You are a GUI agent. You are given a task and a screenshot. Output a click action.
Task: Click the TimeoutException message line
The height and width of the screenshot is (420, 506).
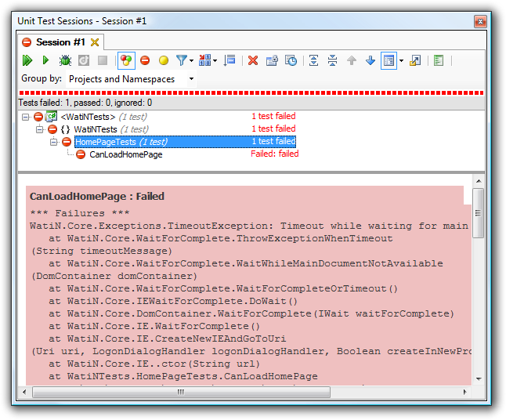click(x=249, y=226)
